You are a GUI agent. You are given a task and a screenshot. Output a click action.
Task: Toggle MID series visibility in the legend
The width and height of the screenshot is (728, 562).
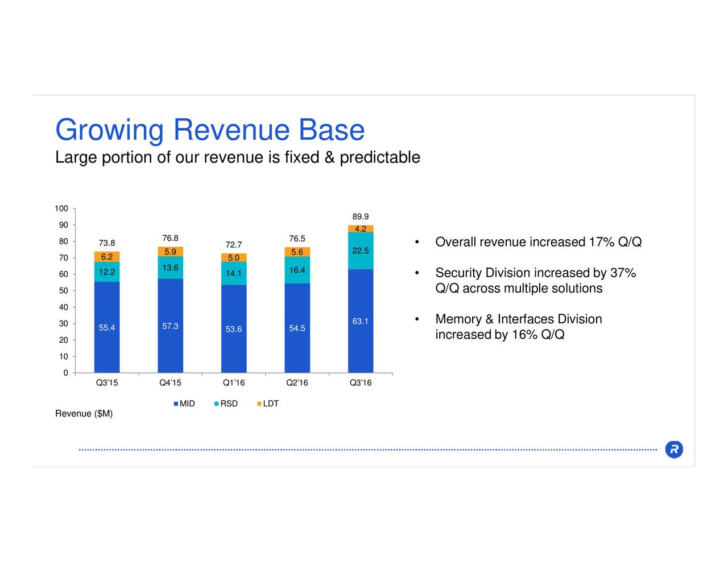(185, 403)
